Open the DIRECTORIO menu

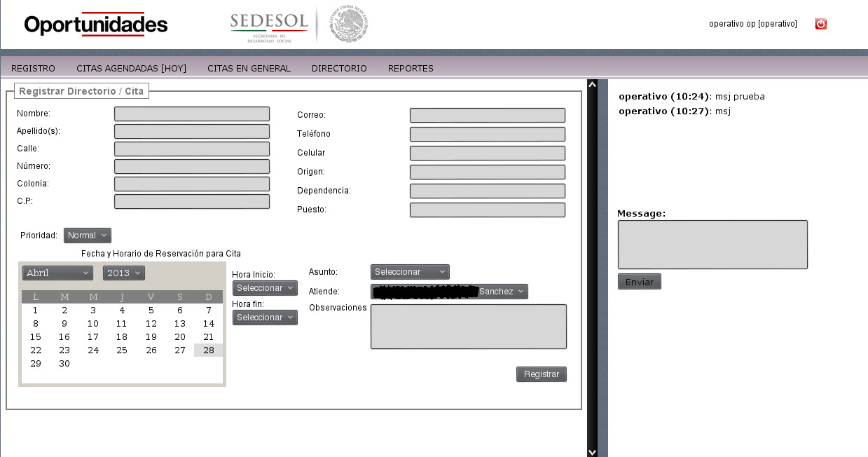pos(339,68)
